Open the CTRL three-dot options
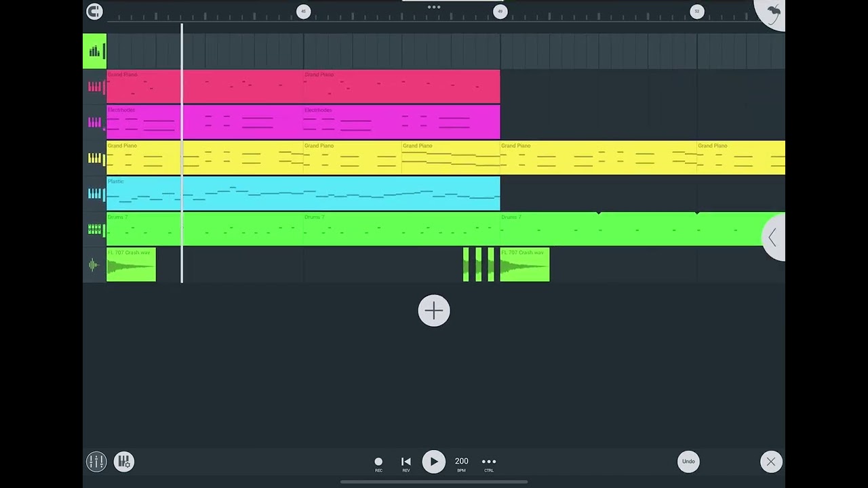 (489, 464)
